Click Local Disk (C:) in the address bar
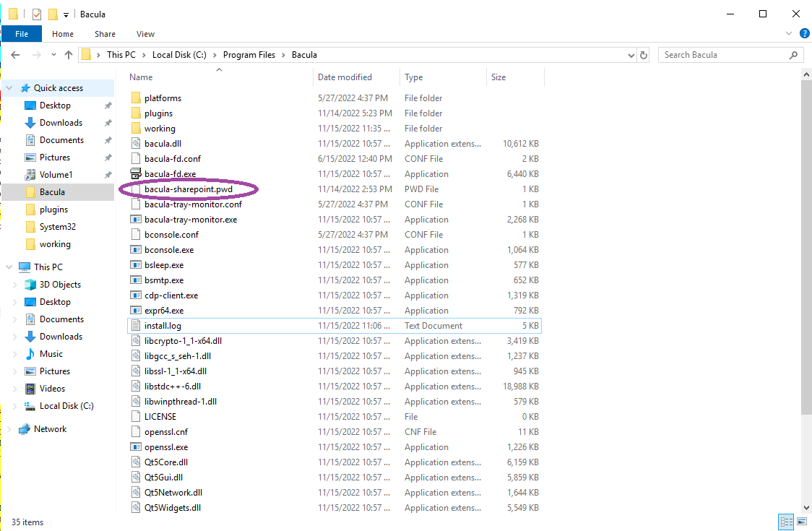 coord(179,55)
